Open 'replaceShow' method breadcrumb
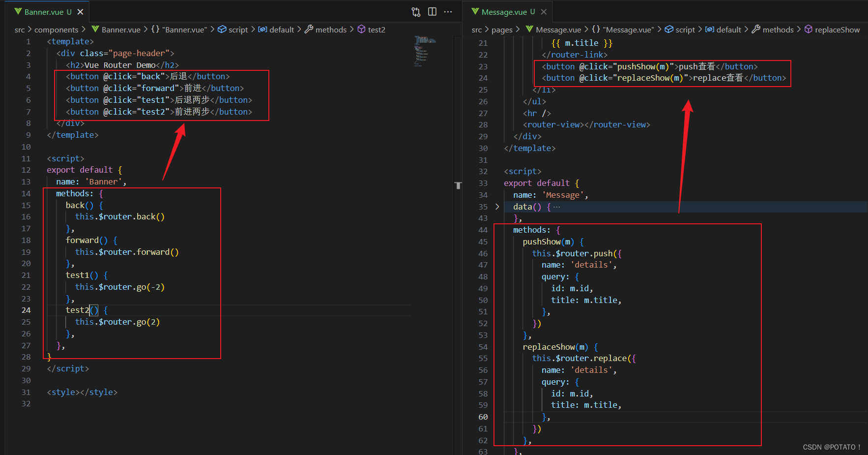This screenshot has height=455, width=868. 832,30
